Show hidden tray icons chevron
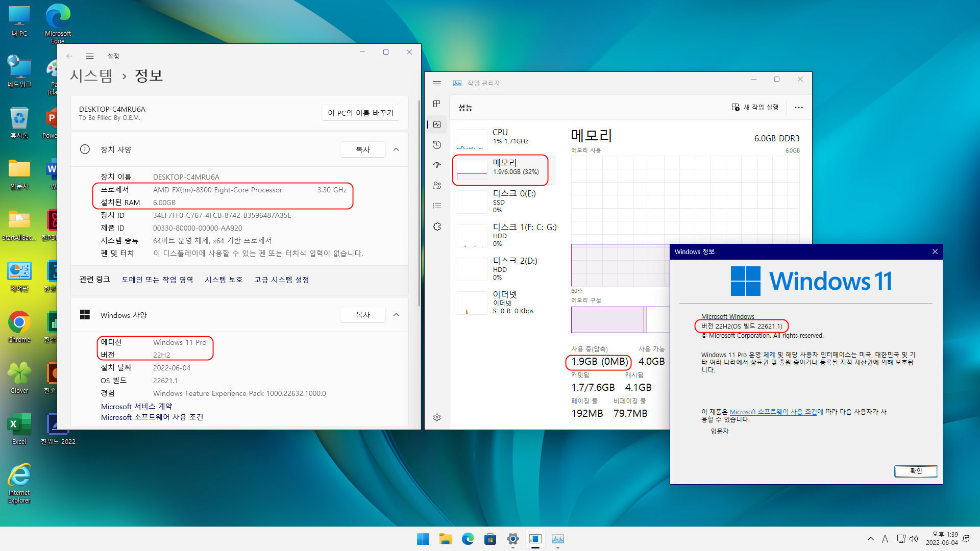Screen dimensions: 980x551 [x=870, y=539]
